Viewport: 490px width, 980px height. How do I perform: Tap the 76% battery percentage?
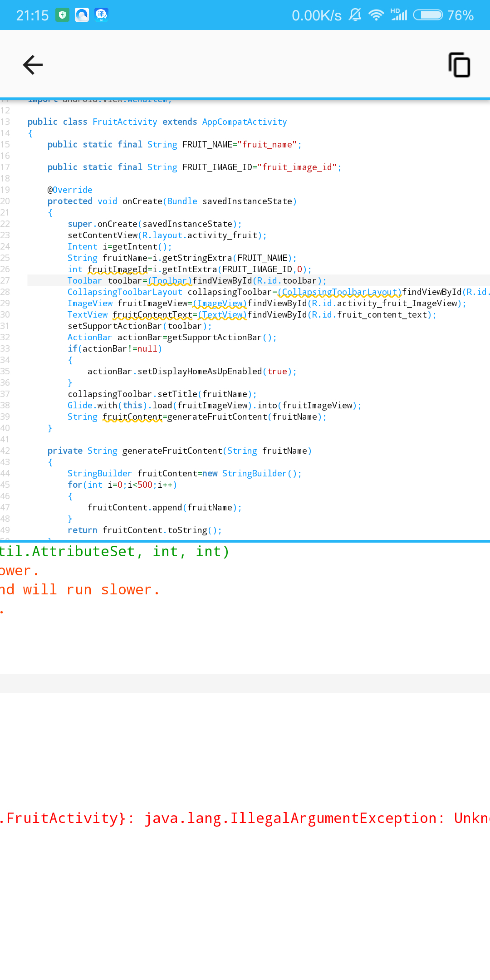tap(461, 15)
